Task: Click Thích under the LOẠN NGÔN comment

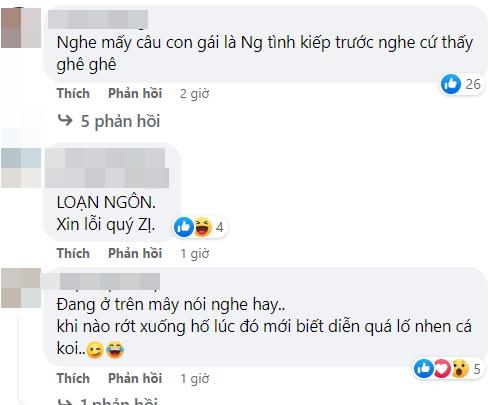Action: (x=73, y=253)
